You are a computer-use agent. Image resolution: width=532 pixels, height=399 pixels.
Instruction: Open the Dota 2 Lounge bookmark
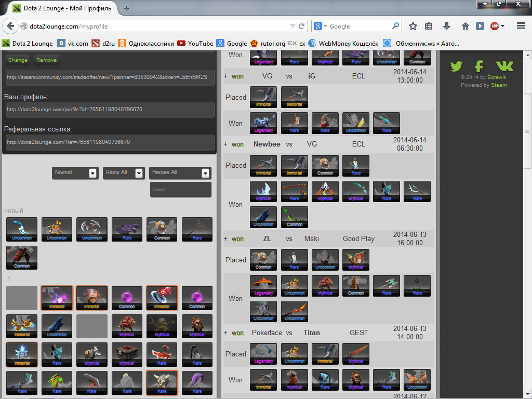pyautogui.click(x=28, y=44)
